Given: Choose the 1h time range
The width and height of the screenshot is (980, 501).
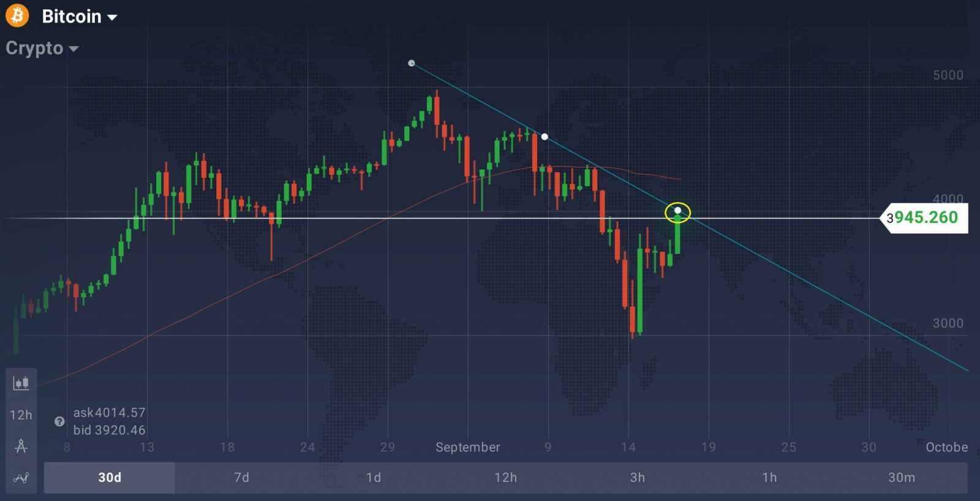Looking at the screenshot, I should pyautogui.click(x=770, y=478).
